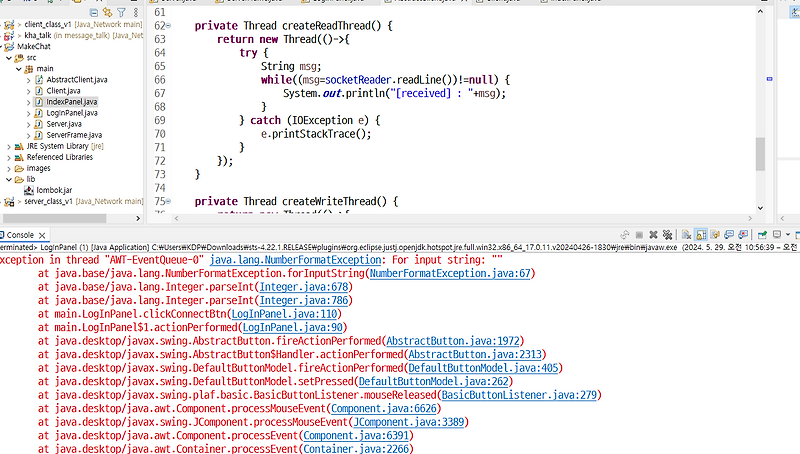Open AbstractButton.java:1972 link
800x454 pixels.
click(453, 341)
